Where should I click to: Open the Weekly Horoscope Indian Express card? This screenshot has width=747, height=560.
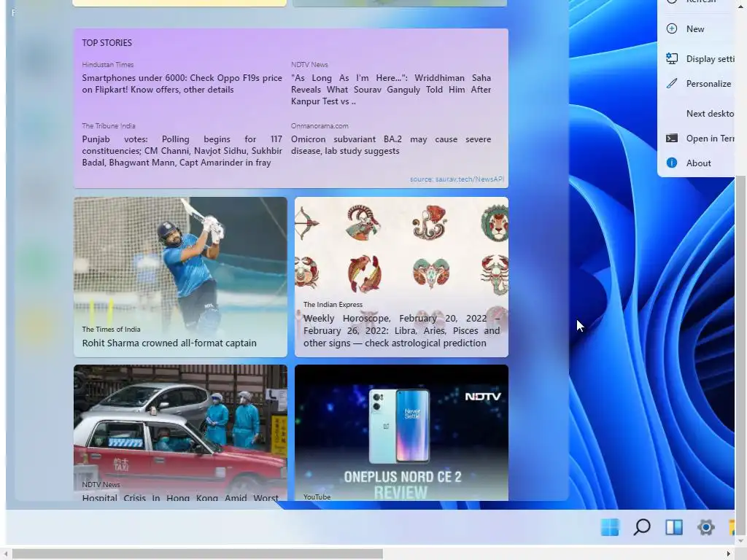pyautogui.click(x=401, y=276)
